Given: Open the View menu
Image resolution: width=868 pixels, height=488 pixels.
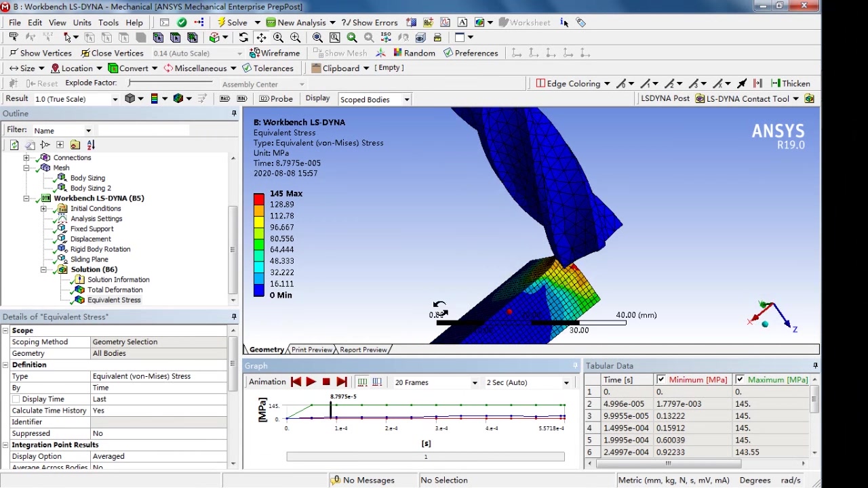Looking at the screenshot, I should [x=58, y=22].
